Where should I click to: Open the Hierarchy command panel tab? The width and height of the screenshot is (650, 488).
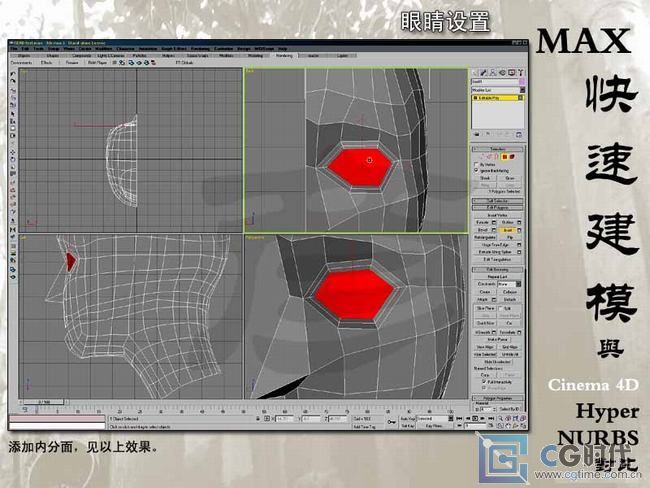(x=493, y=73)
